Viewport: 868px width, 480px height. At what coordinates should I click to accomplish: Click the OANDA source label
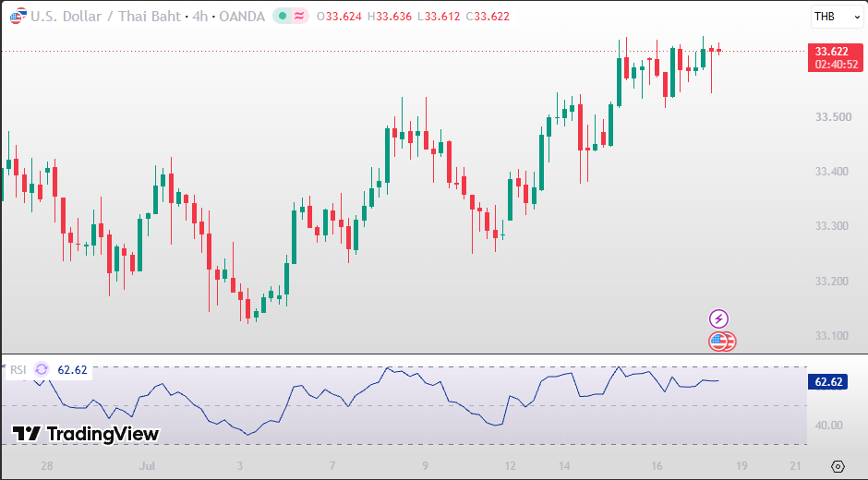tap(242, 16)
